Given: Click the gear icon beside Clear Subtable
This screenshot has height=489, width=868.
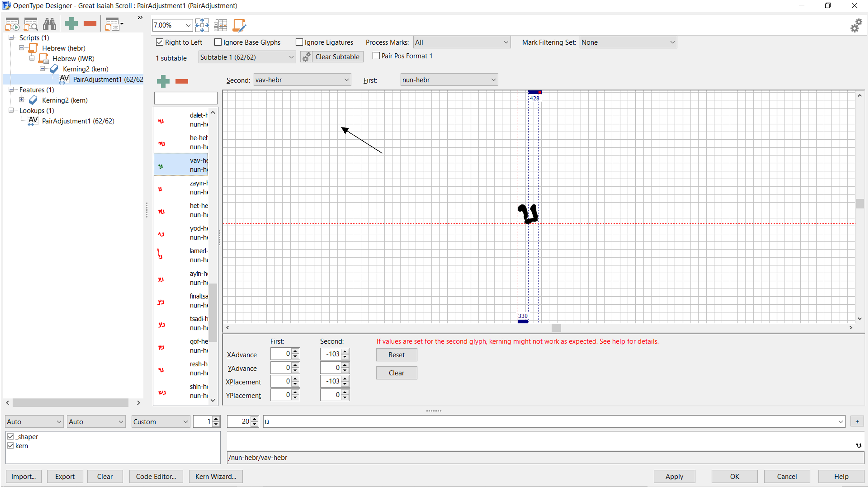Looking at the screenshot, I should pyautogui.click(x=306, y=57).
